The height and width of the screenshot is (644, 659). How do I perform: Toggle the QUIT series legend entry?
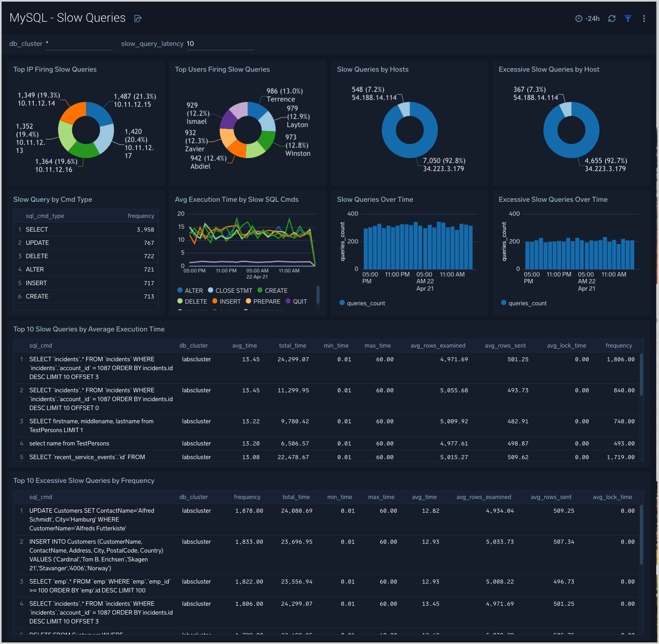pyautogui.click(x=297, y=301)
